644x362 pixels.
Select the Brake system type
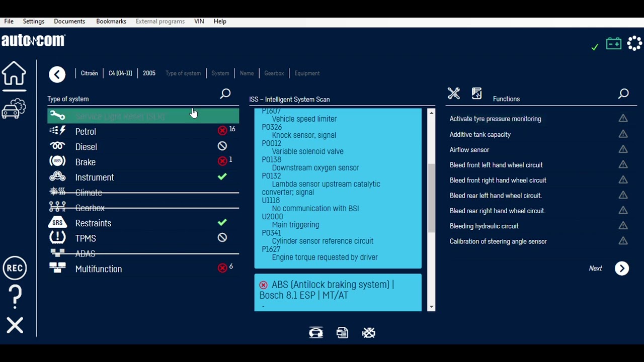(x=143, y=162)
